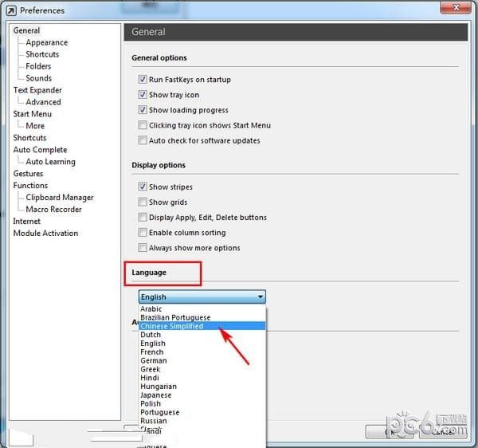Viewport: 478px width, 448px height.
Task: Select Greek language entry
Action: pyautogui.click(x=202, y=369)
